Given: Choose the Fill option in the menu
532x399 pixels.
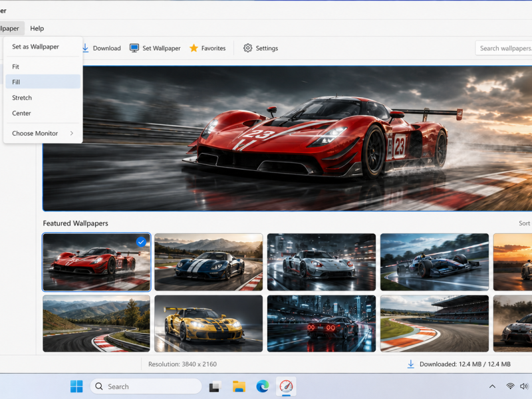Looking at the screenshot, I should [43, 82].
